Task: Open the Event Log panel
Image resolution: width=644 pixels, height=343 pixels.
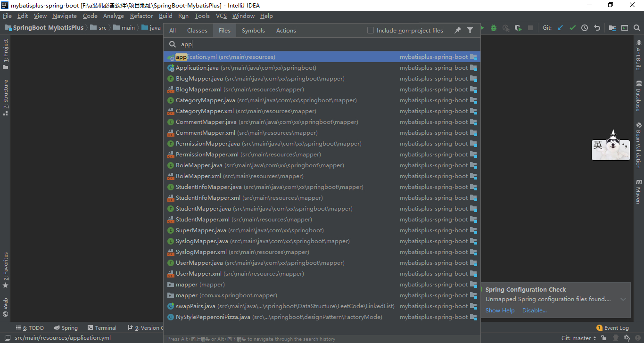Action: [x=612, y=328]
